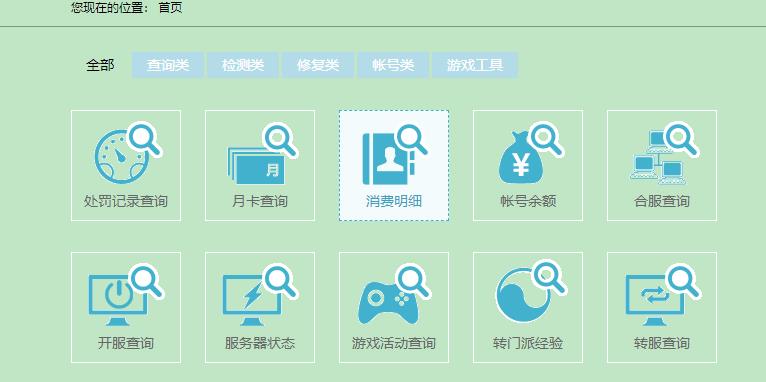The width and height of the screenshot is (766, 382).
Task: Click the 开服查询 text label
Action: 126,343
